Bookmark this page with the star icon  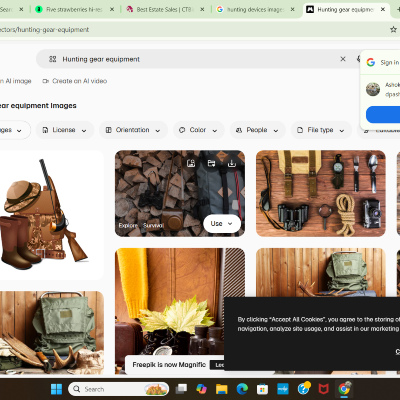(x=393, y=29)
